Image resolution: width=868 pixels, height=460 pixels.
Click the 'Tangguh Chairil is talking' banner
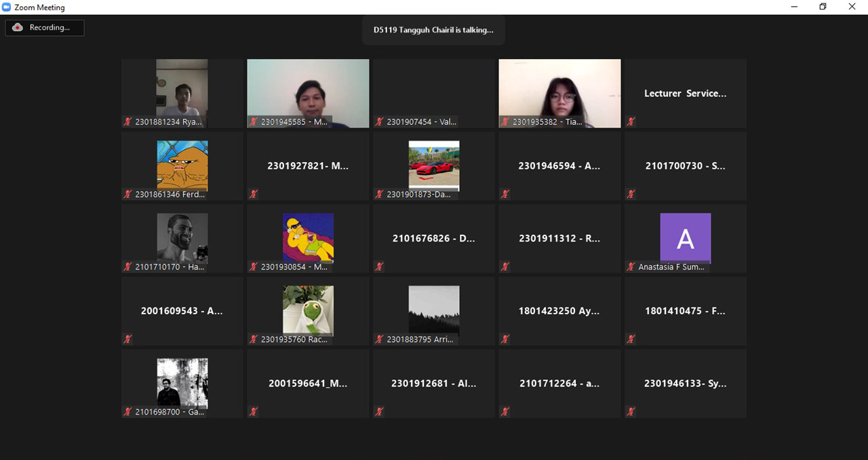coord(433,30)
